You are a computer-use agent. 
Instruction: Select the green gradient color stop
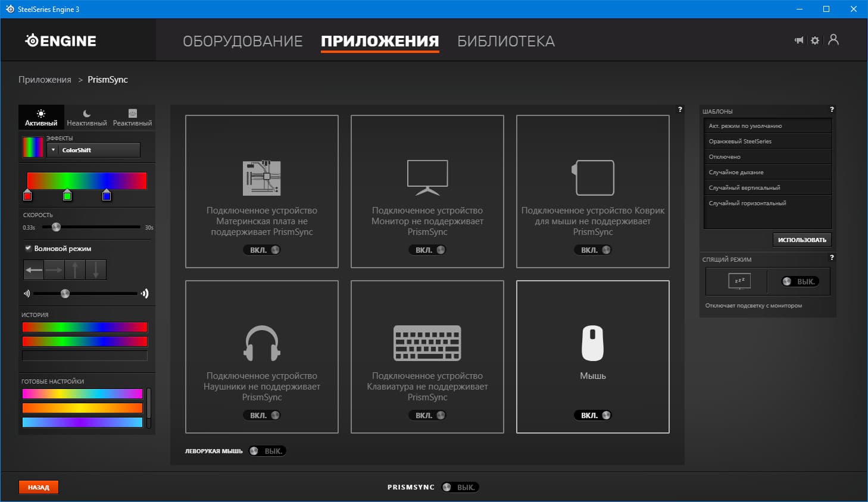tap(67, 195)
